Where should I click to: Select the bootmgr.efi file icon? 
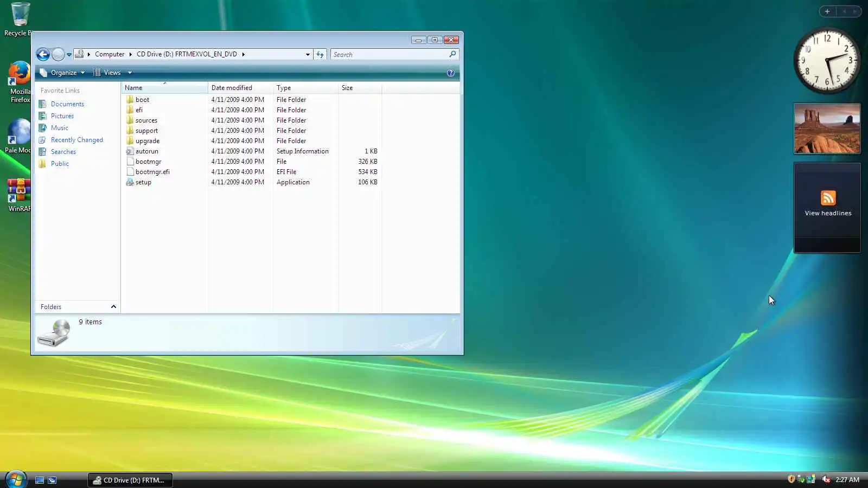pyautogui.click(x=130, y=172)
